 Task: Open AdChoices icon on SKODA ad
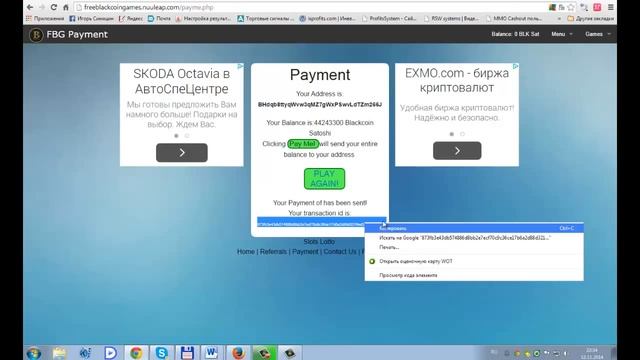(240, 66)
